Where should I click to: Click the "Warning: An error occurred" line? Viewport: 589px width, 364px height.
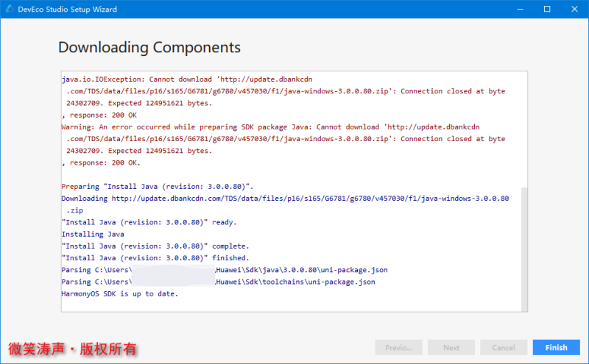click(x=270, y=126)
